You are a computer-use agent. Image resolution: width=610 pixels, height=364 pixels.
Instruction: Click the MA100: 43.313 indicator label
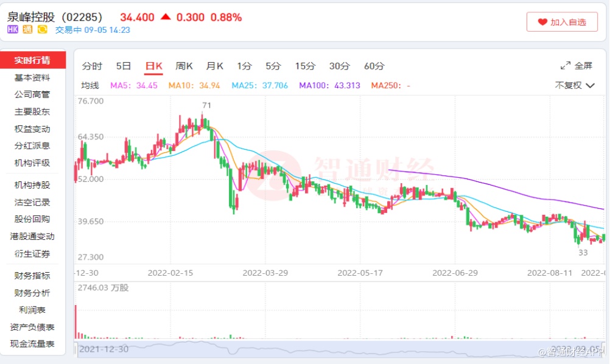(x=329, y=86)
